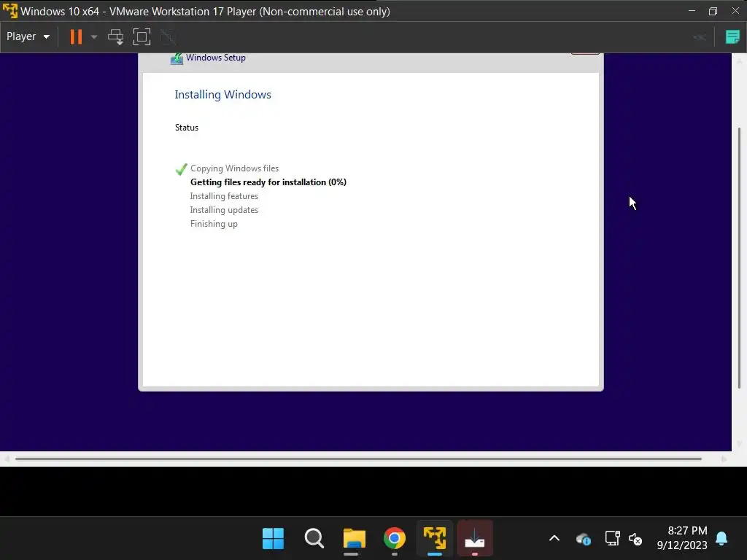
Task: Click the OneDrive cloud tray icon
Action: [583, 539]
